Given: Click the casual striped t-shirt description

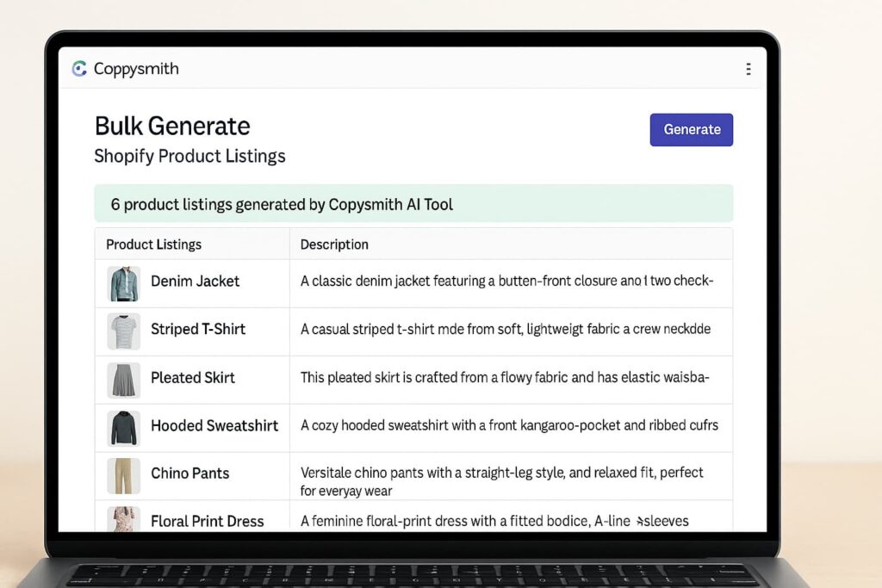Looking at the screenshot, I should pos(505,329).
